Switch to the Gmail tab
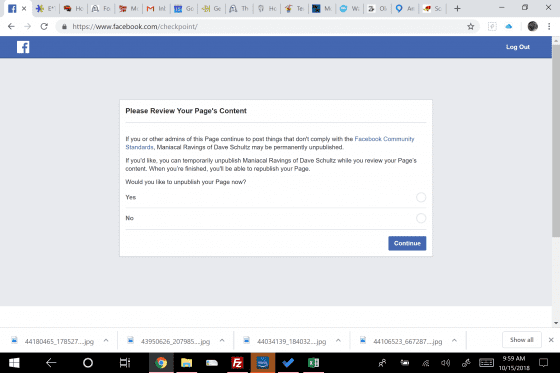The image size is (560, 373). 156,9
